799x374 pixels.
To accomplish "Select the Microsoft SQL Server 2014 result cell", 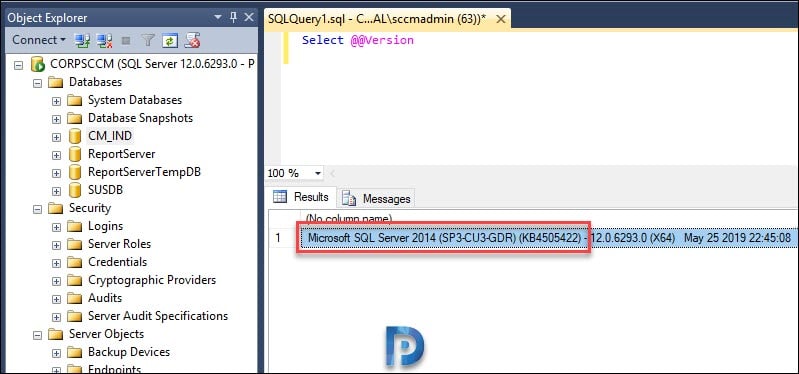I will 548,238.
